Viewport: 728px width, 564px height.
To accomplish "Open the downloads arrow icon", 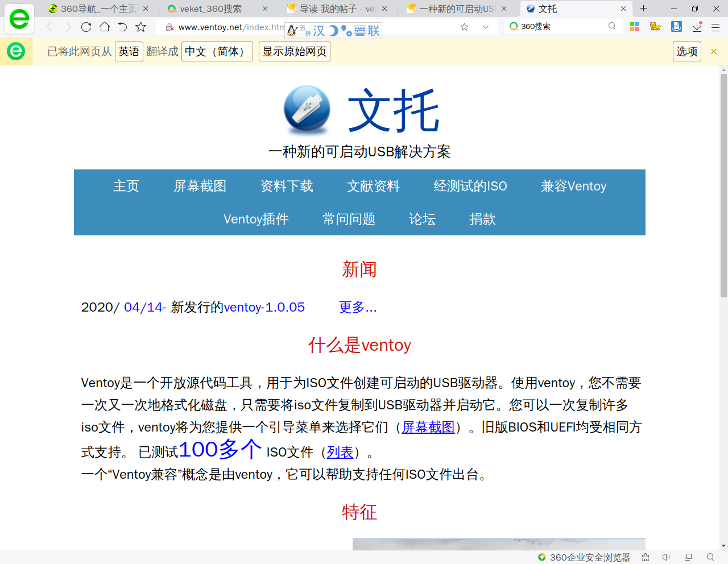I will (697, 27).
